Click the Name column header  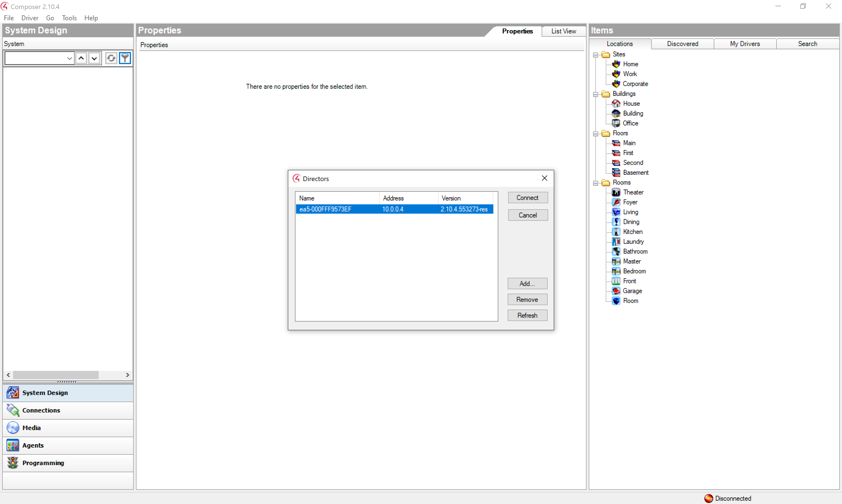point(337,198)
